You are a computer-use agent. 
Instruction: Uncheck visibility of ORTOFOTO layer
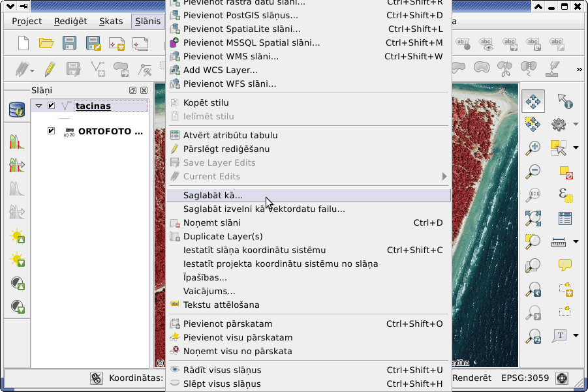pos(51,131)
